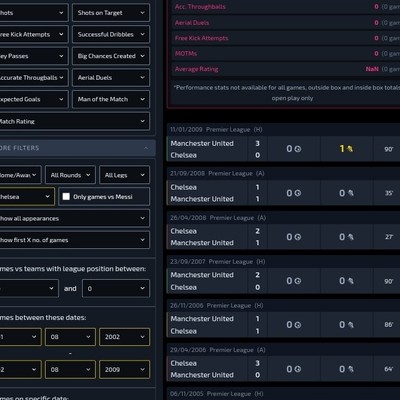
Task: Click yellow assist boot icon in 11/01/2009 match
Action: (350, 149)
